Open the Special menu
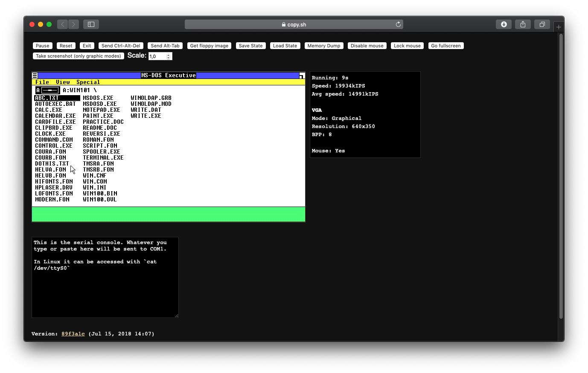Viewport: 588px width, 373px height. coord(88,82)
